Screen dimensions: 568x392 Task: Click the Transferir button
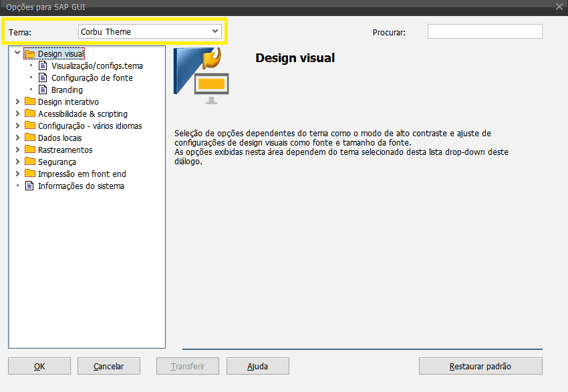[188, 366]
